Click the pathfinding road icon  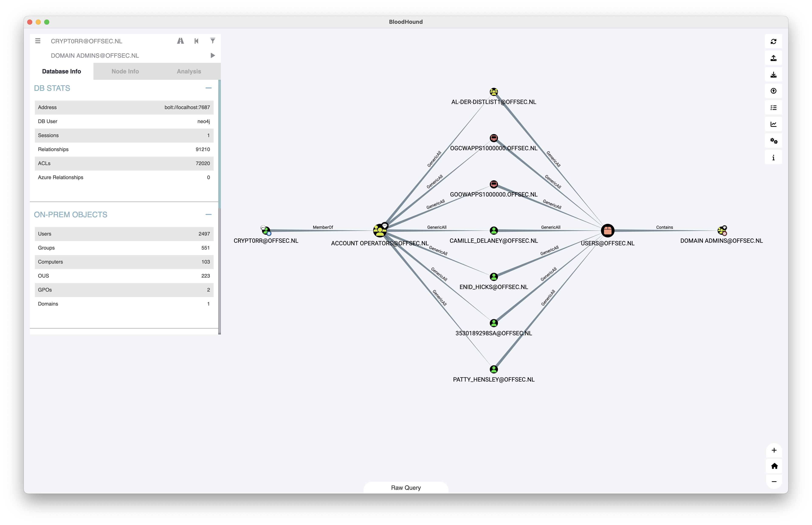180,41
